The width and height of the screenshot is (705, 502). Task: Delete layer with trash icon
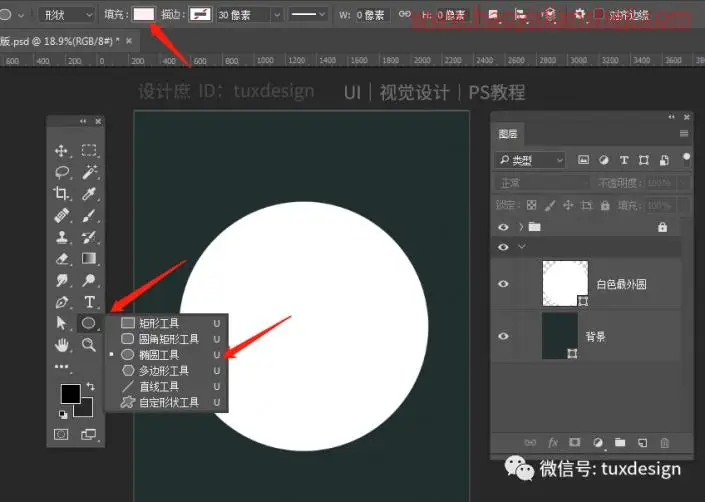[665, 443]
